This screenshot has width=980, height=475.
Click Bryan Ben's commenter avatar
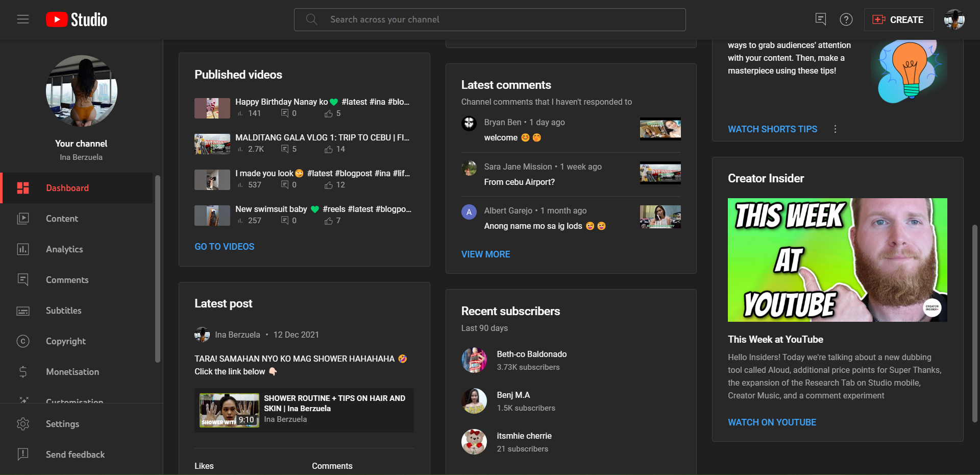click(469, 123)
